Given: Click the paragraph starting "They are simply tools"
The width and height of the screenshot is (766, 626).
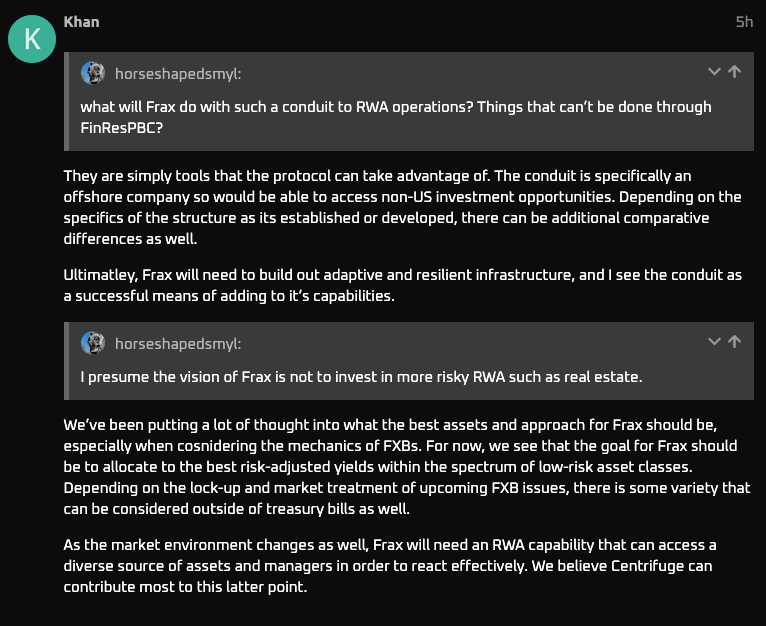Looking at the screenshot, I should 402,206.
